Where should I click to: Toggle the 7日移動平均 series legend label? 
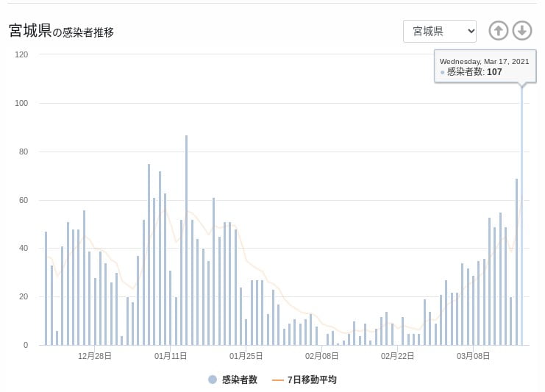tap(312, 379)
